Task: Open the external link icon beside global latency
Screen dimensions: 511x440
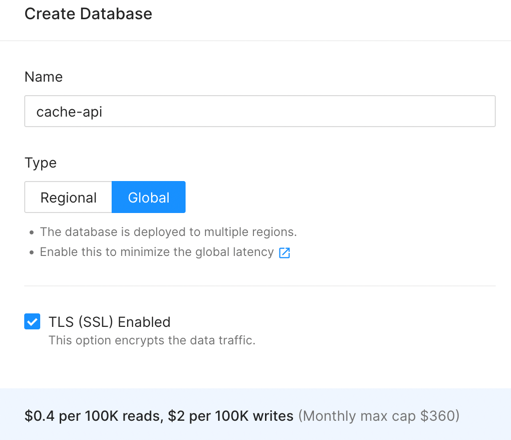Action: 284,253
